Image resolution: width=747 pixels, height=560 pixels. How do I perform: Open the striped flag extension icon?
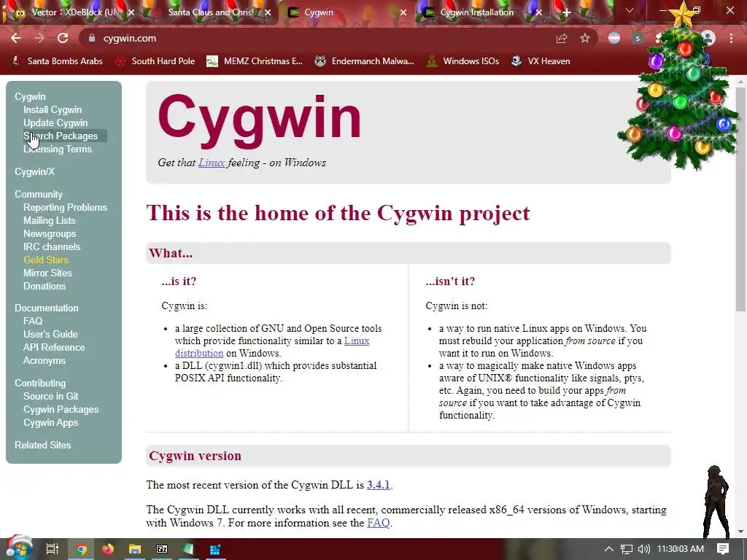614,38
